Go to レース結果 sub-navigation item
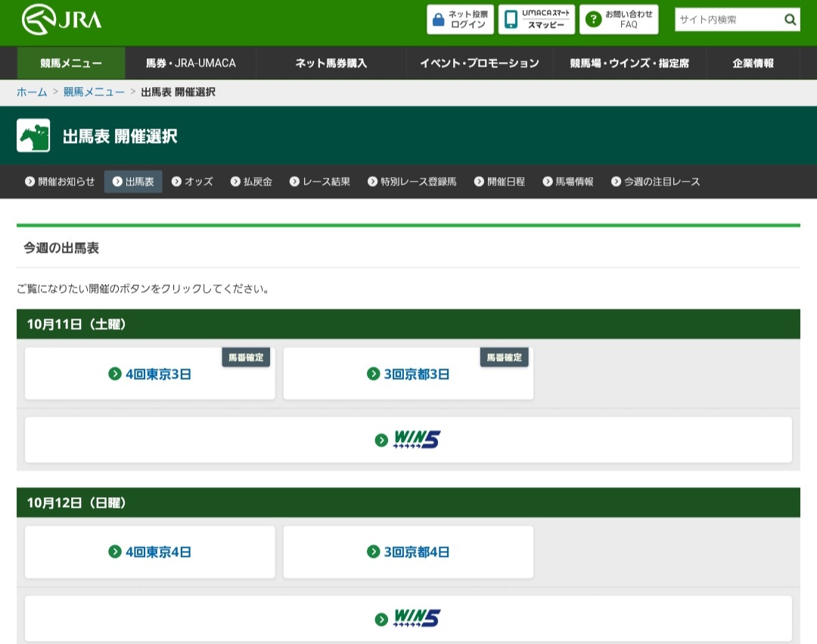817x644 pixels. click(320, 182)
